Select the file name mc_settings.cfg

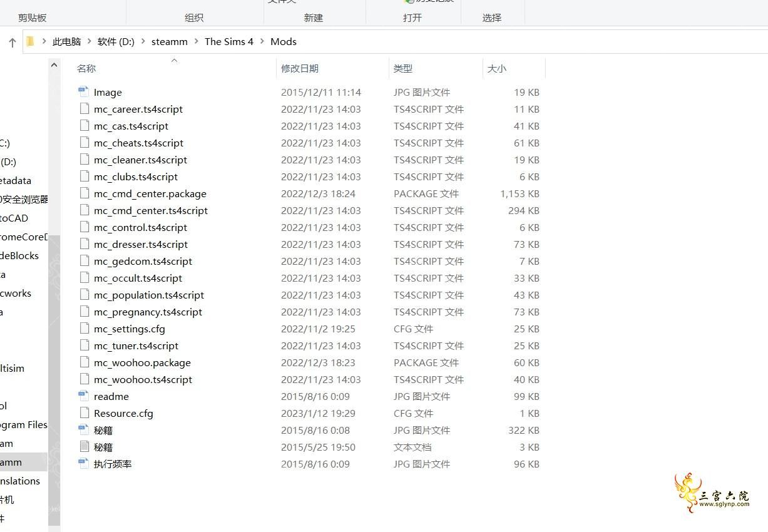(x=130, y=329)
